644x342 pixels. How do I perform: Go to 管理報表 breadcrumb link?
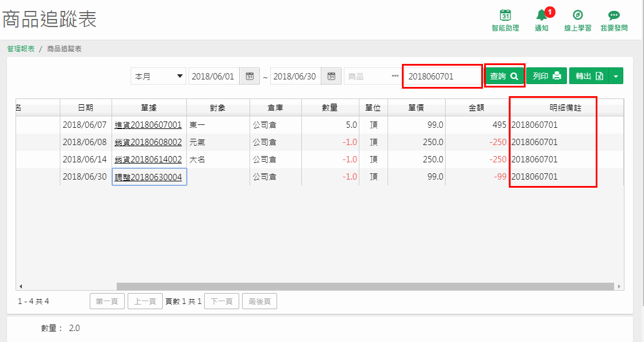click(x=21, y=49)
